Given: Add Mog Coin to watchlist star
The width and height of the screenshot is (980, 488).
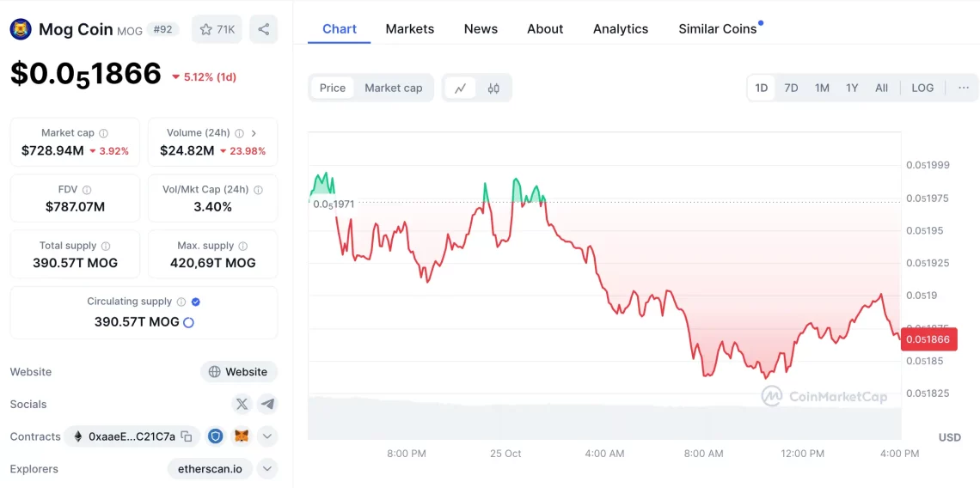Looking at the screenshot, I should point(217,29).
